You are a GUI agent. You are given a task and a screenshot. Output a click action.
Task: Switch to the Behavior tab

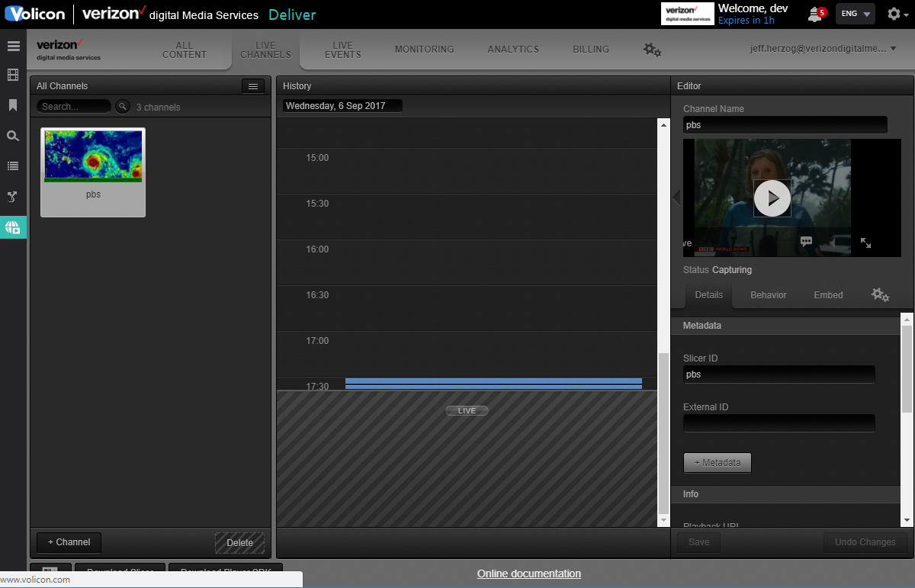(x=768, y=294)
